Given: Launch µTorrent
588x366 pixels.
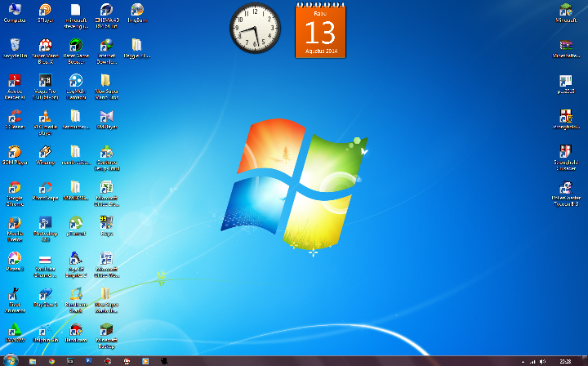Looking at the screenshot, I should pos(76,226).
